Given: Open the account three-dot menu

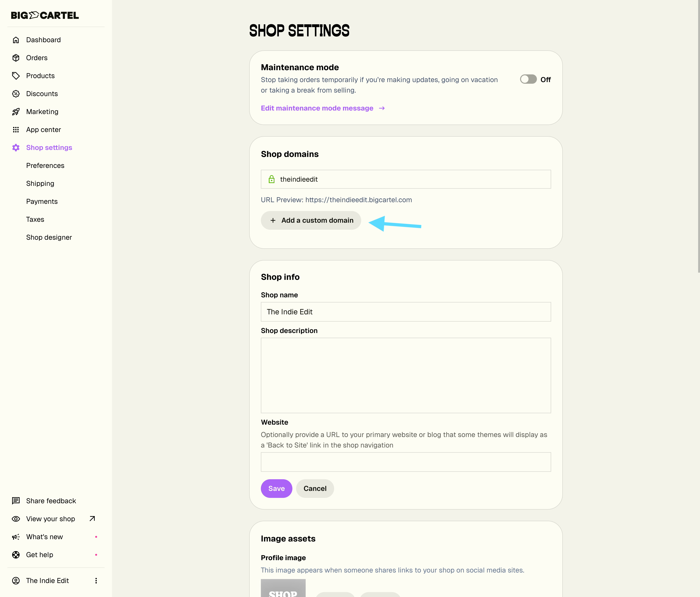Looking at the screenshot, I should point(96,580).
